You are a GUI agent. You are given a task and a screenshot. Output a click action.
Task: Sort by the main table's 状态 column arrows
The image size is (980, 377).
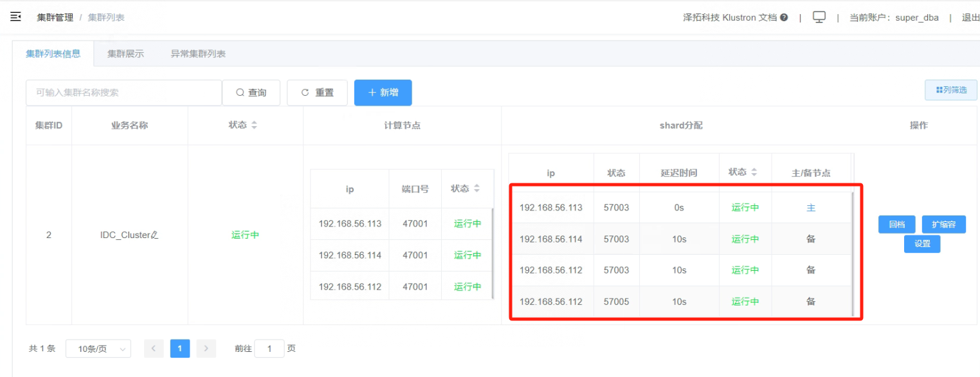click(x=254, y=125)
